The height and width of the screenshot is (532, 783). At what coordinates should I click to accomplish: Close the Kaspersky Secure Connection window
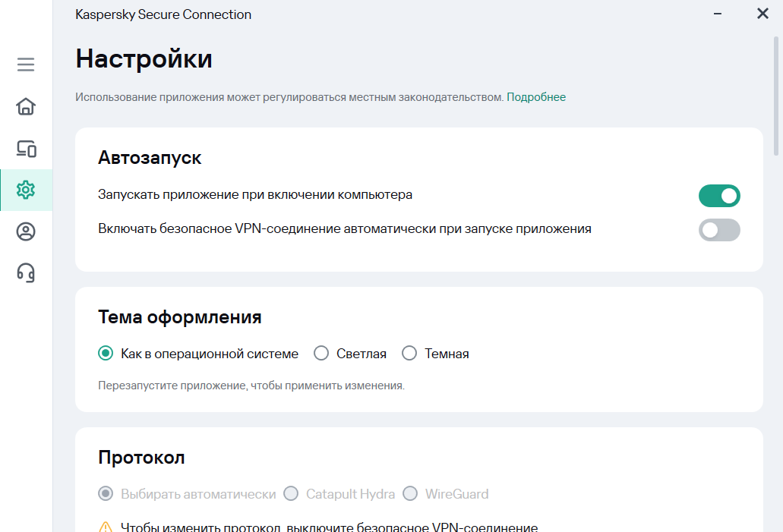pos(762,14)
